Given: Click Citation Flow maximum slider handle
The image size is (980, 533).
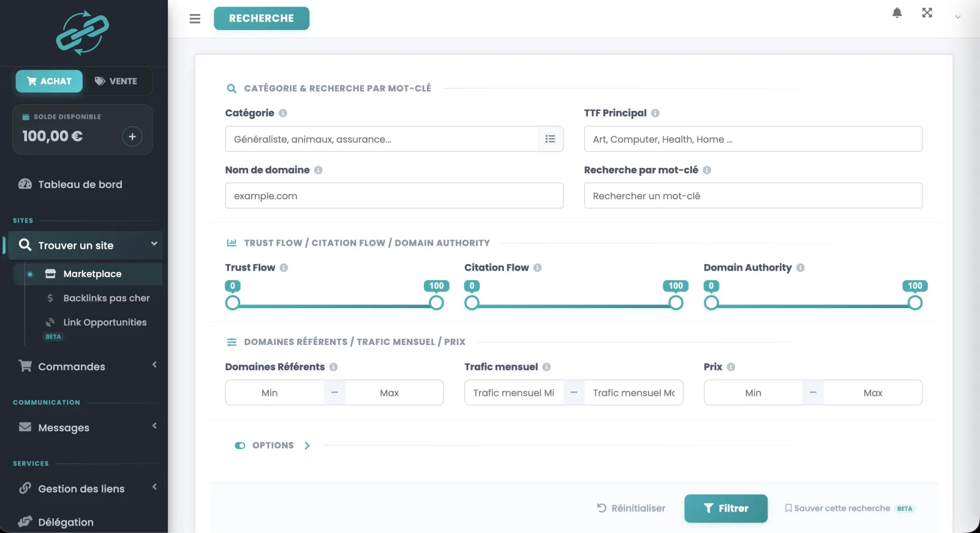Looking at the screenshot, I should [676, 303].
